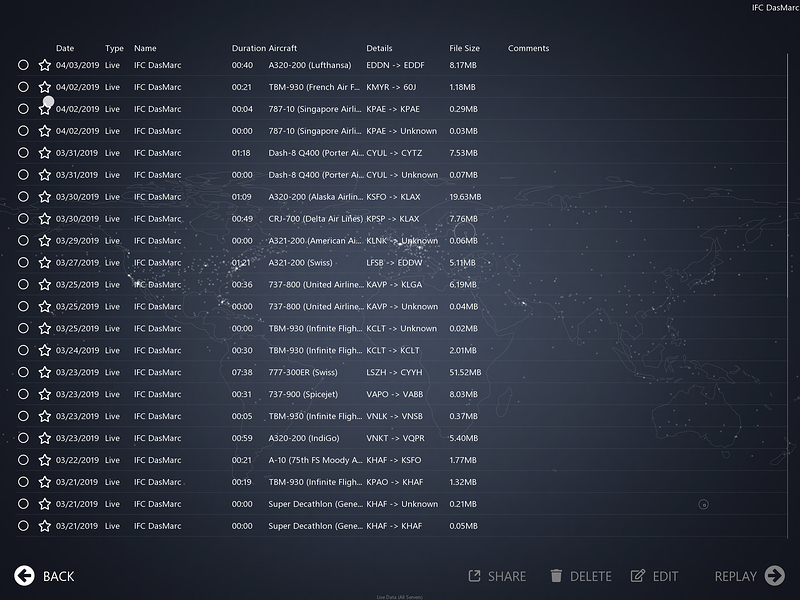800x600 pixels.
Task: Click the 19.63MB file size cell
Action: pos(465,197)
